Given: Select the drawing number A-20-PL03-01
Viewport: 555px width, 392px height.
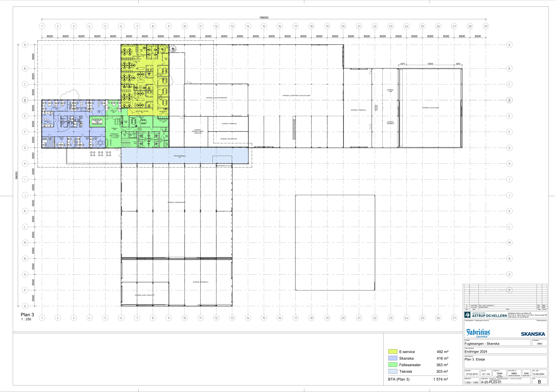Looking at the screenshot, I should pos(491,382).
